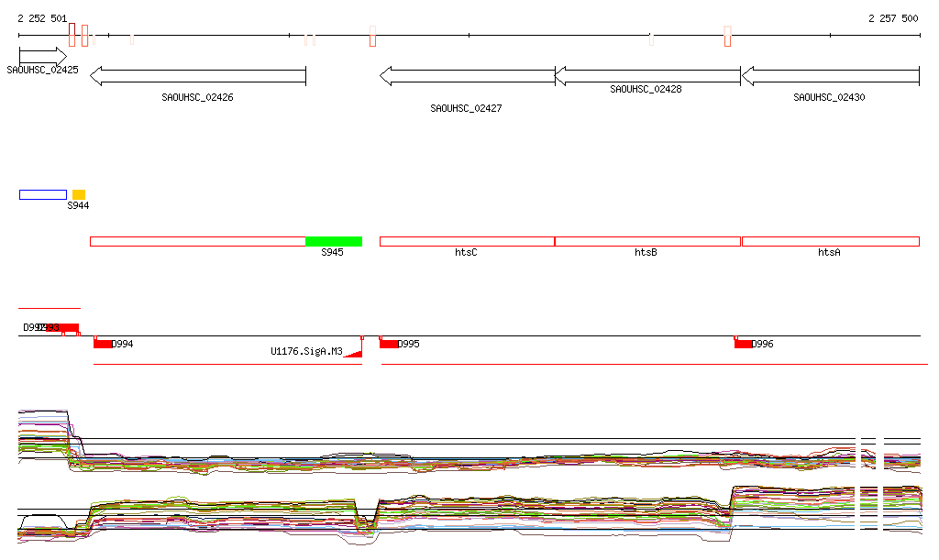Select the SAOUHSC_02428 gene arrow

click(648, 76)
